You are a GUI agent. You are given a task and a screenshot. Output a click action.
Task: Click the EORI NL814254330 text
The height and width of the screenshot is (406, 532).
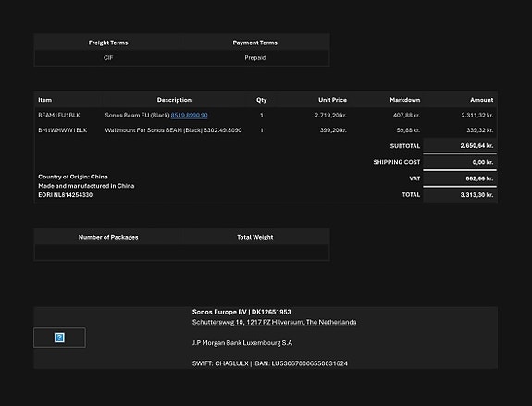pos(65,195)
